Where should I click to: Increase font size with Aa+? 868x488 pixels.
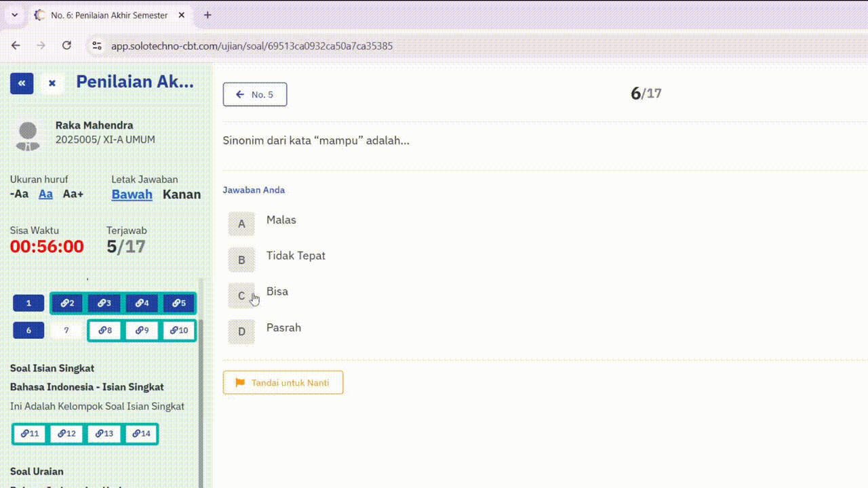73,194
